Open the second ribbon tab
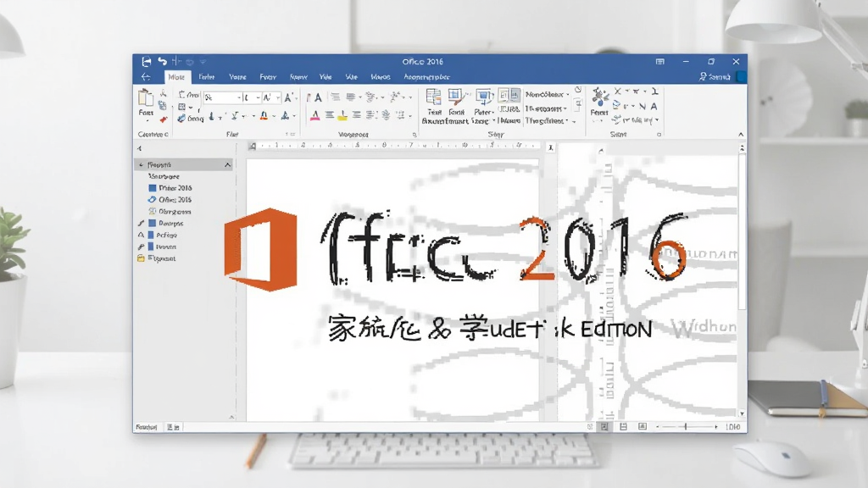 coord(207,77)
